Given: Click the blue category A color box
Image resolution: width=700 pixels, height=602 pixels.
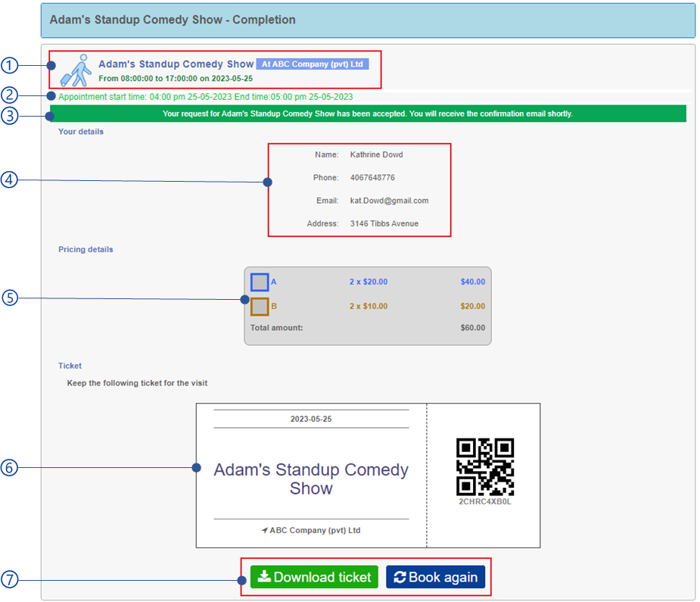Looking at the screenshot, I should 260,282.
